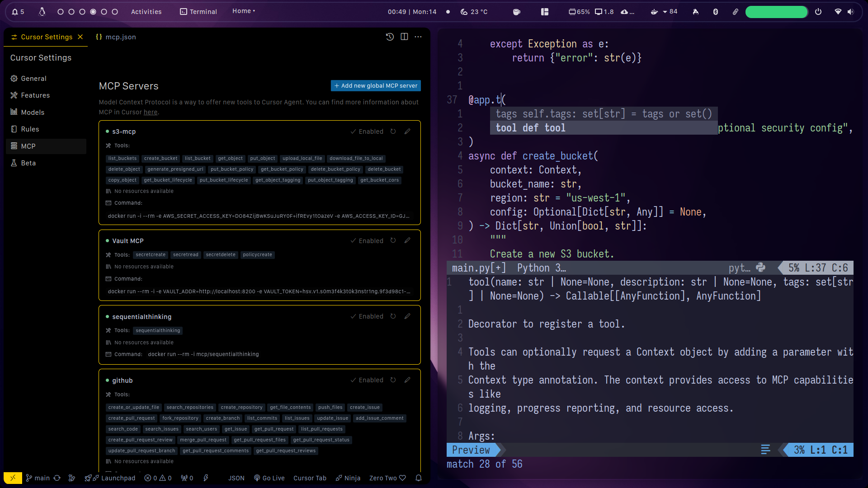Click the power icon in top bar
The width and height of the screenshot is (868, 488).
pyautogui.click(x=818, y=12)
